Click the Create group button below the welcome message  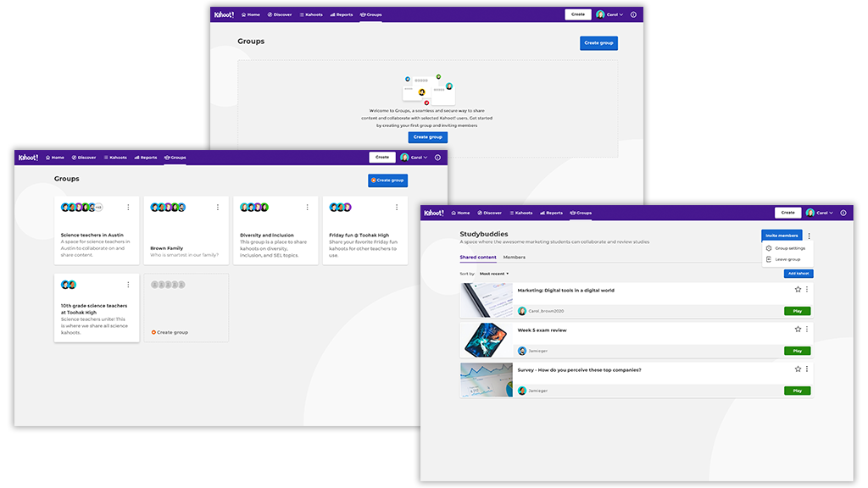tap(428, 137)
